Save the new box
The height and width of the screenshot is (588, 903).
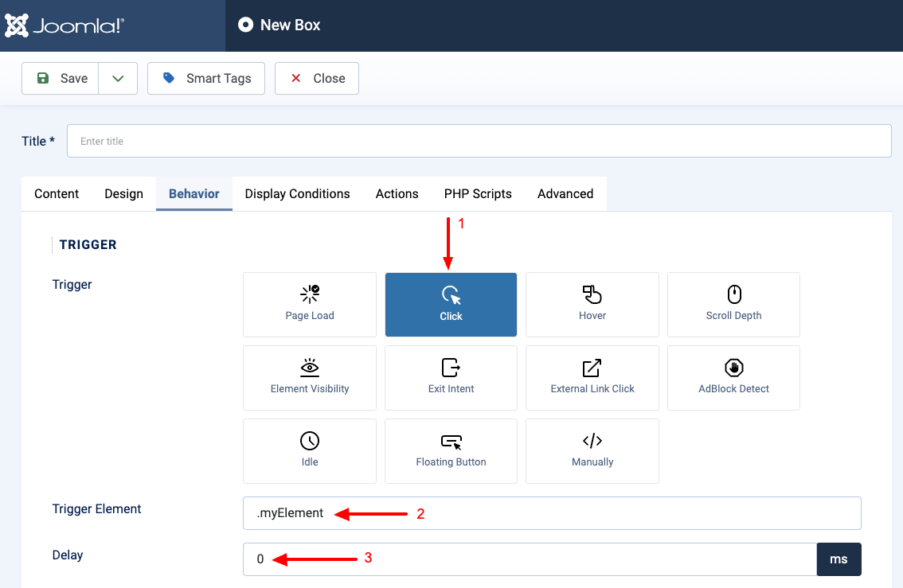(x=61, y=78)
